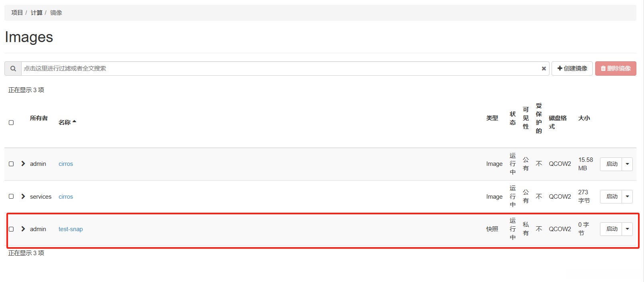
Task: Open actions dropdown for test-snap
Action: [627, 229]
